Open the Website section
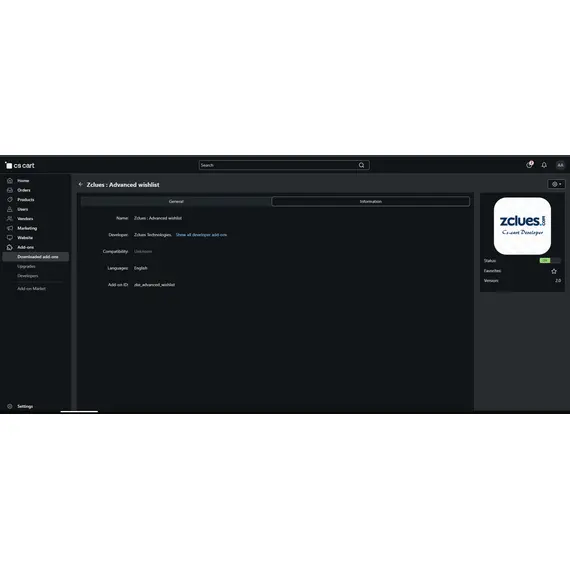The height and width of the screenshot is (570, 570). pyautogui.click(x=25, y=238)
